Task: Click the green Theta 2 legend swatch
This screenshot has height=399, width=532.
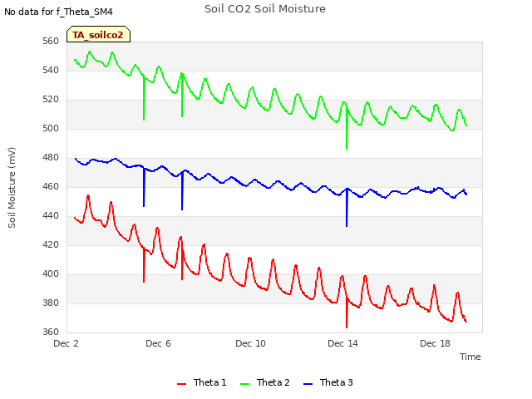Action: point(244,384)
